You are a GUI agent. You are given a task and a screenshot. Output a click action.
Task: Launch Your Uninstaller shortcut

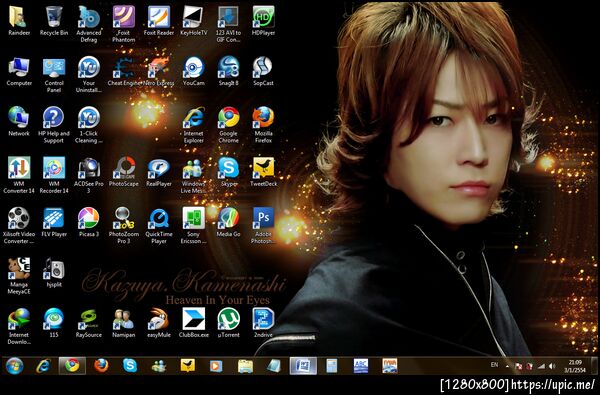89,74
